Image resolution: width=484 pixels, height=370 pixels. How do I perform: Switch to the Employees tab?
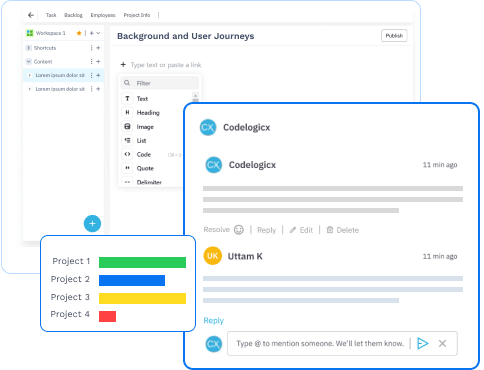[x=103, y=15]
